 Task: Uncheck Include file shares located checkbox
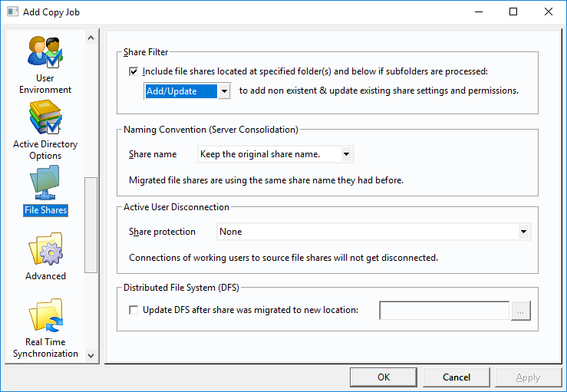pyautogui.click(x=134, y=71)
